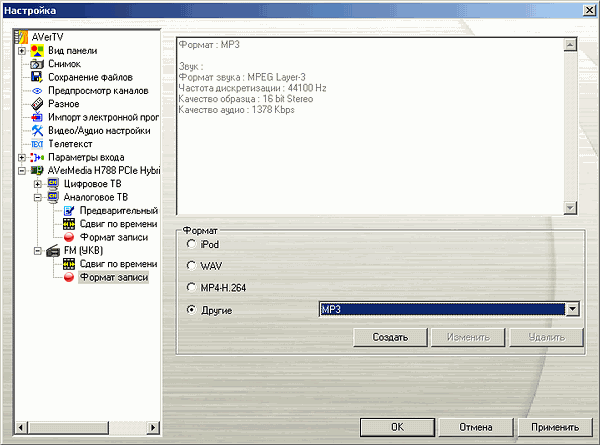The height and width of the screenshot is (445, 600).
Task: Click the floppy disk icon for Сохранение файлов
Action: [37, 77]
